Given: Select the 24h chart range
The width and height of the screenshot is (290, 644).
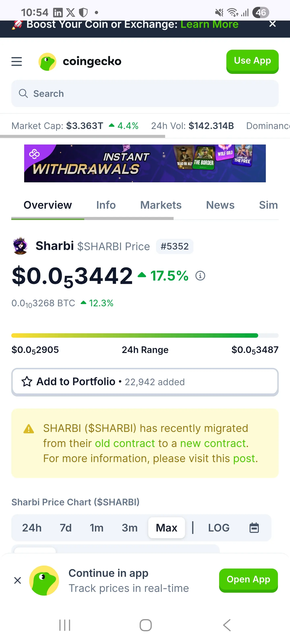Looking at the screenshot, I should click(x=32, y=528).
